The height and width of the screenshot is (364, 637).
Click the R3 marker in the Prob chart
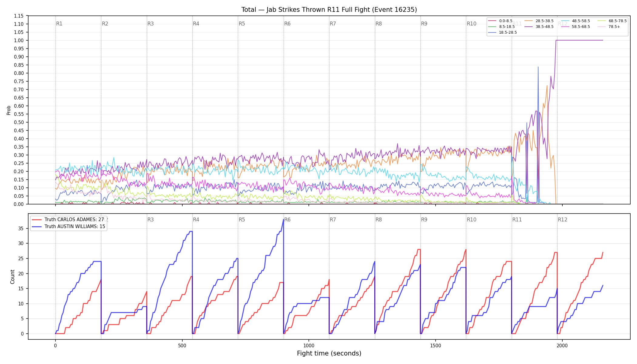point(150,24)
